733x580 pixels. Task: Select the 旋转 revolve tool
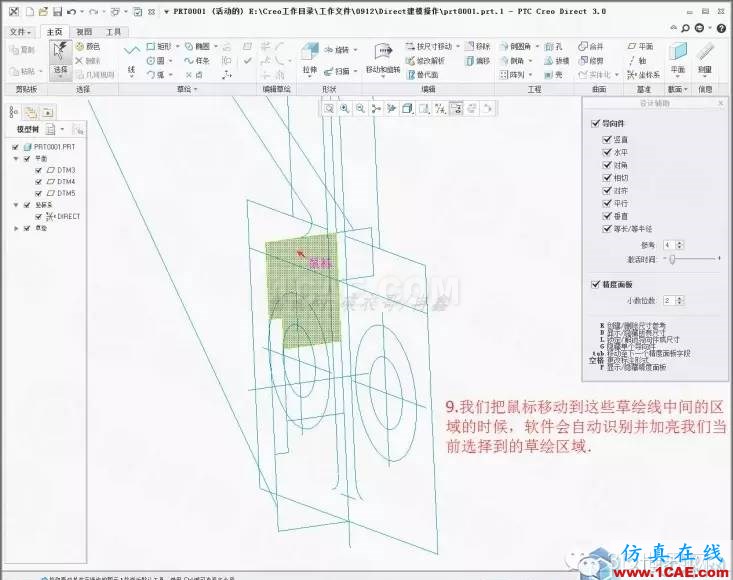[x=337, y=50]
